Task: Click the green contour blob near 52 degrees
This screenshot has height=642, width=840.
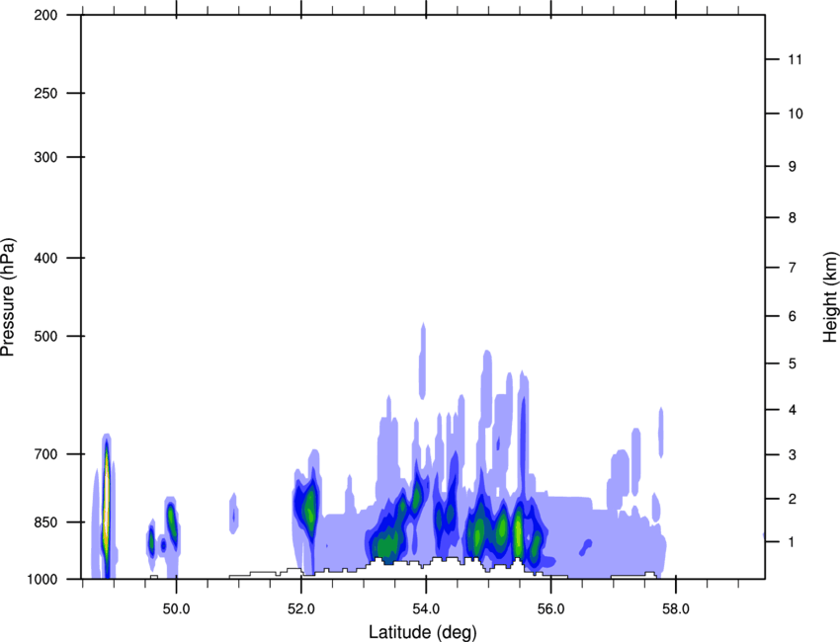Action: pyautogui.click(x=308, y=509)
